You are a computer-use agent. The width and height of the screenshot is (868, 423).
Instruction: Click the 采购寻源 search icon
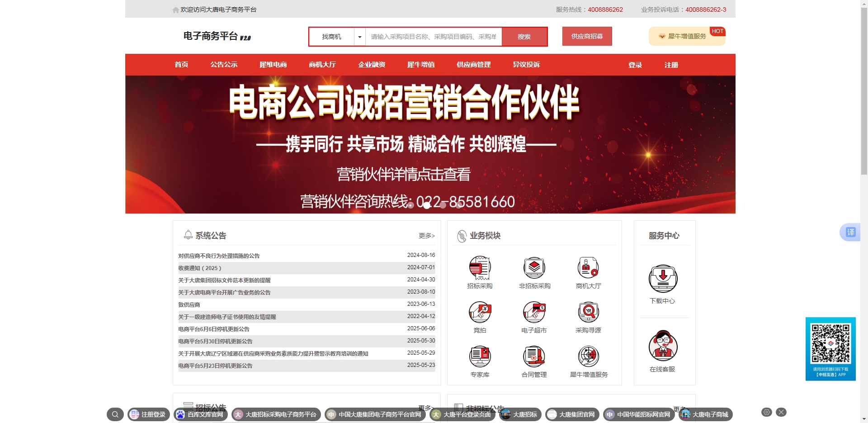click(588, 312)
